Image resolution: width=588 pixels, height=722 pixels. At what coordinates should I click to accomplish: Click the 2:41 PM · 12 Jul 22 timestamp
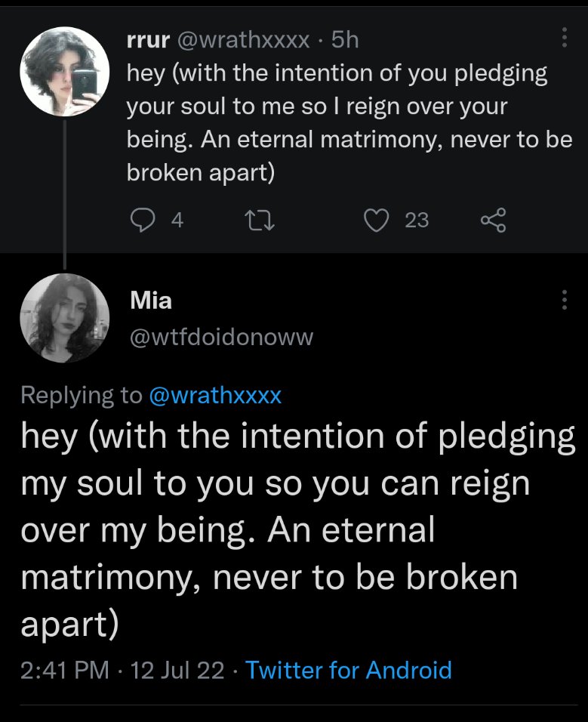click(x=122, y=670)
